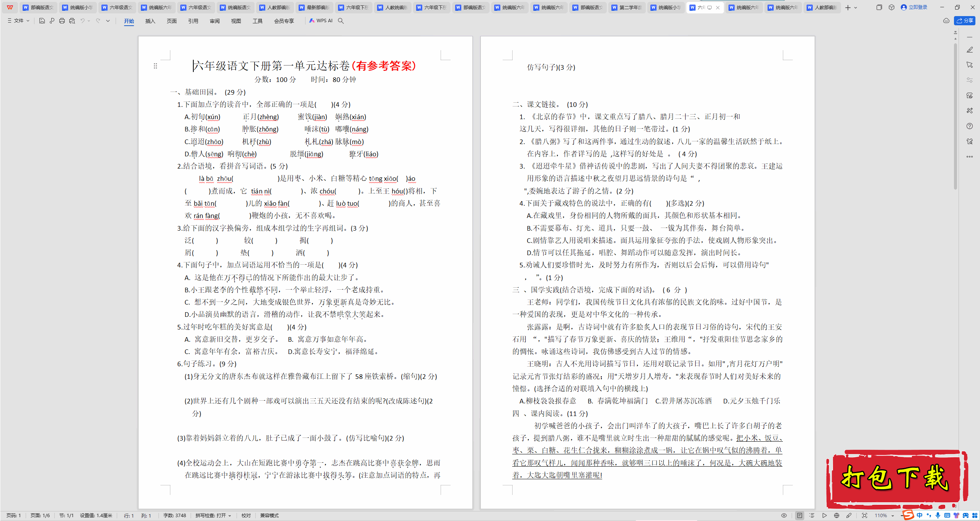Launch WPS AI assistant
The width and height of the screenshot is (980, 521).
[321, 21]
